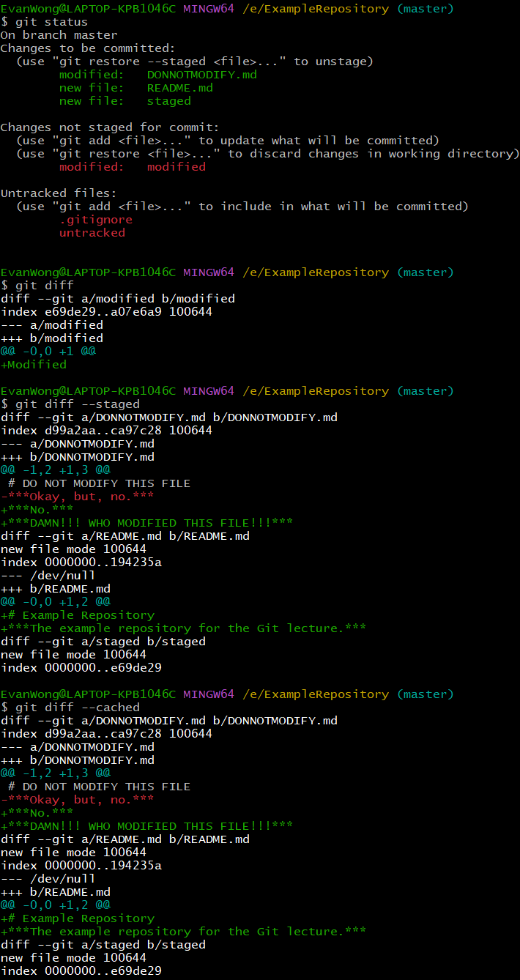Click the 'Changes not staged for commit:' heading
The image size is (520, 980).
(110, 127)
